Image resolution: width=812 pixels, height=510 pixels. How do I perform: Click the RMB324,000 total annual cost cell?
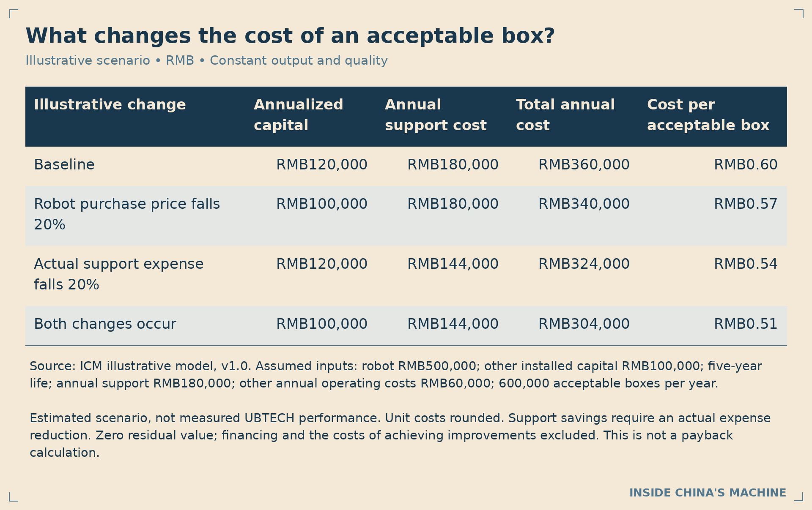tap(584, 264)
